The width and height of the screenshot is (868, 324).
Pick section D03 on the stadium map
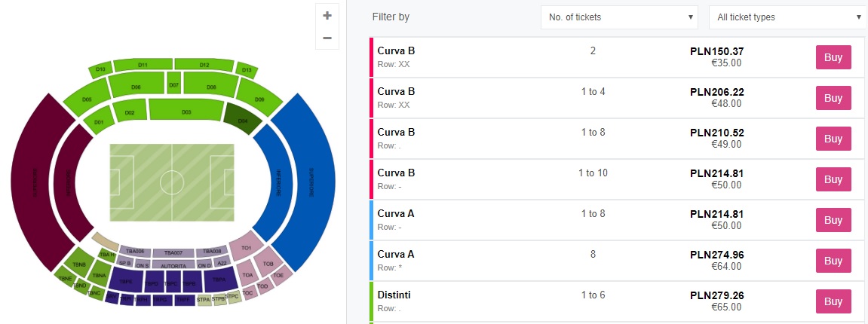[x=186, y=112]
